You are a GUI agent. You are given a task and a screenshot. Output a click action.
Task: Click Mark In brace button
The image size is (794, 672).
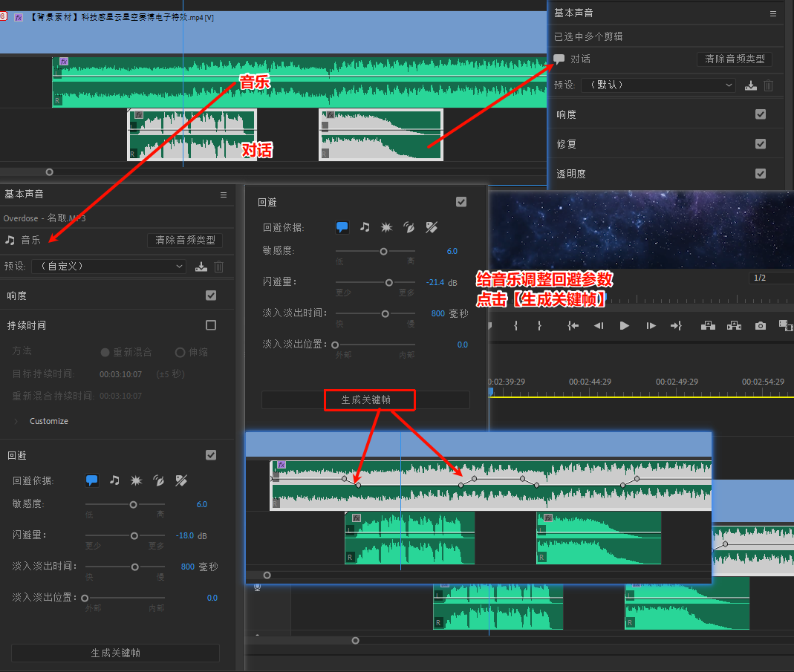(515, 326)
